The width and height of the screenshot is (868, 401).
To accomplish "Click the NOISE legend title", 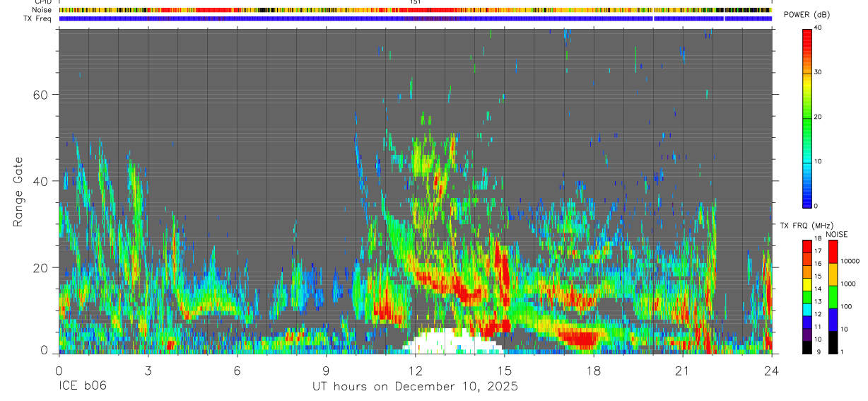I will point(837,234).
